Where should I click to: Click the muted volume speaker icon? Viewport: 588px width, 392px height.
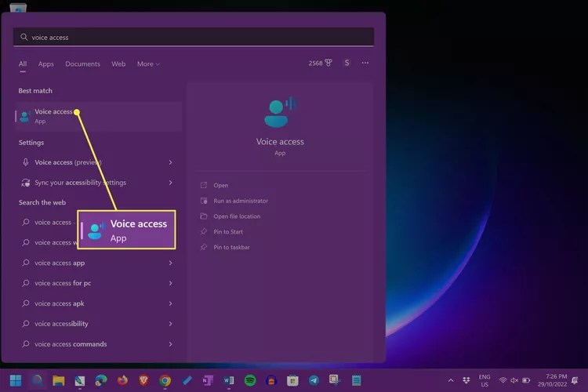point(514,380)
